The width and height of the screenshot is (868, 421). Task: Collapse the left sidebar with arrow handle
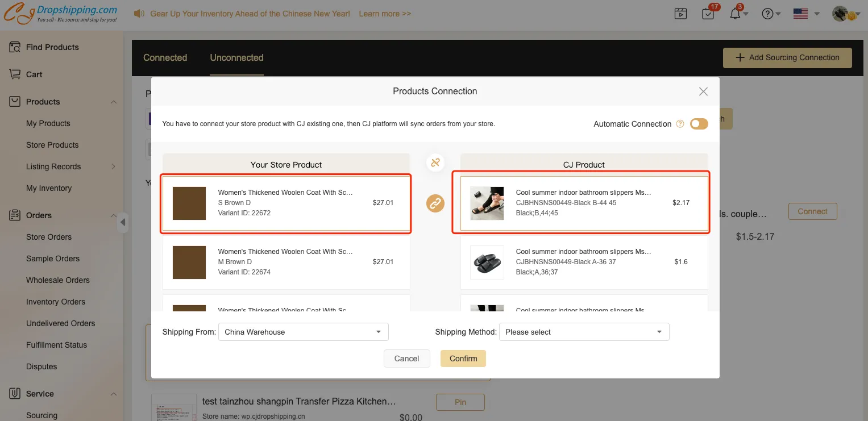tap(123, 222)
